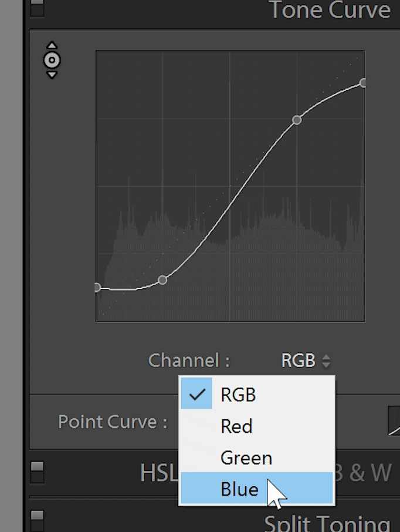Screen dimensions: 400x532
Task: Open the Channel RGB dropdown
Action: tap(306, 361)
